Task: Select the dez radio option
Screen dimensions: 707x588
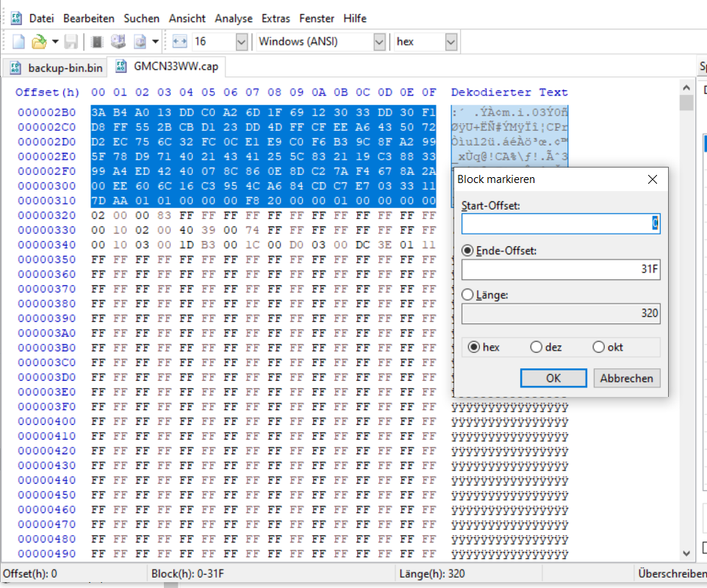Action: click(536, 347)
